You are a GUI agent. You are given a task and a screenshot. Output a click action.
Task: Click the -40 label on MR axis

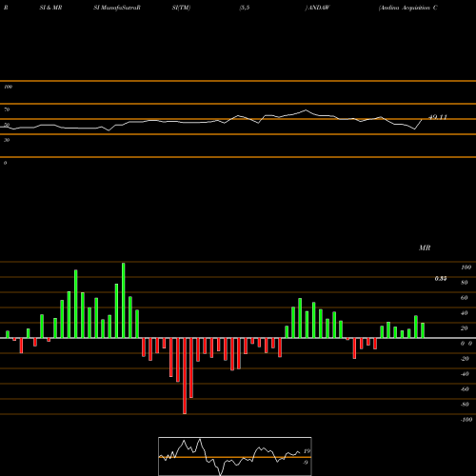[x=465, y=374]
